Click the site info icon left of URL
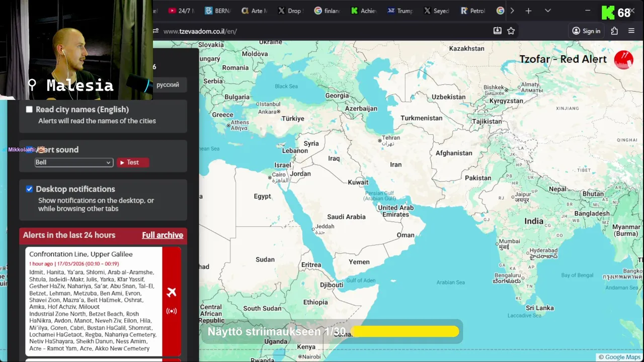 pos(156,31)
